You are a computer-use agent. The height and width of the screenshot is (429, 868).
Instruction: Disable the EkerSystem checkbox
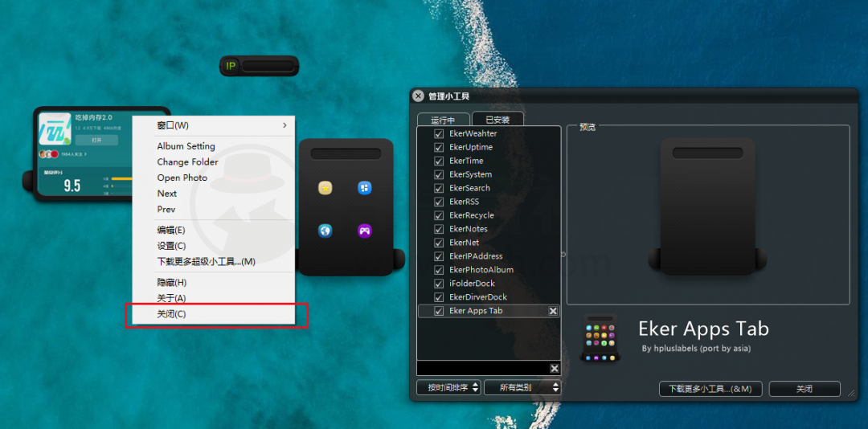click(439, 174)
